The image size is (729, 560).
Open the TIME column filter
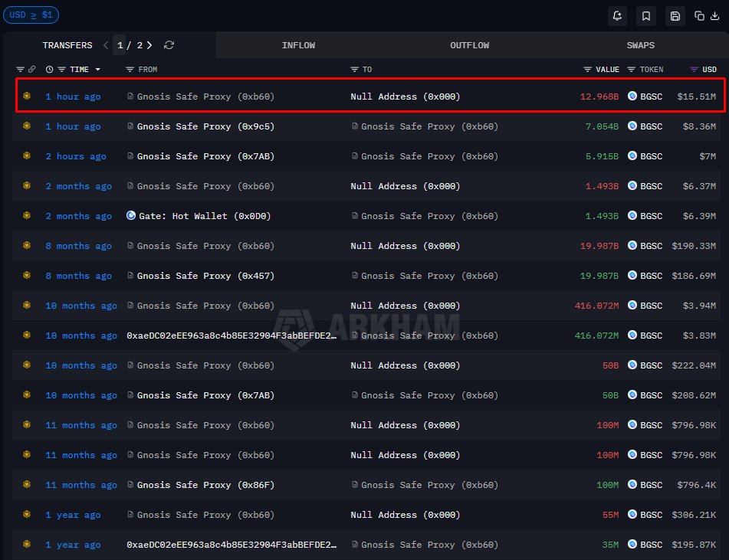(62, 70)
